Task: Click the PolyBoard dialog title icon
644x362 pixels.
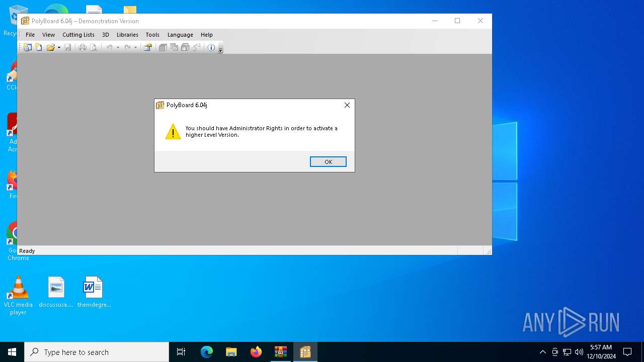Action: point(160,105)
